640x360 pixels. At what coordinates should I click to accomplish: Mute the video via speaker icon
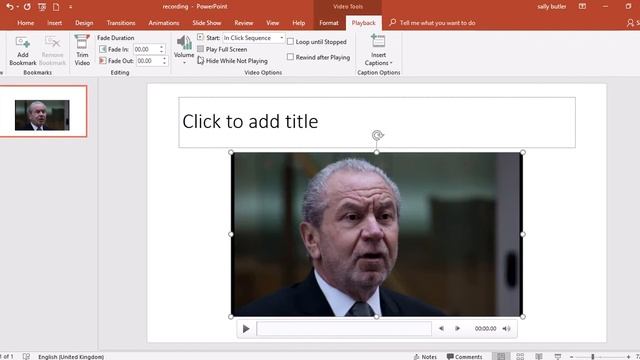[507, 329]
